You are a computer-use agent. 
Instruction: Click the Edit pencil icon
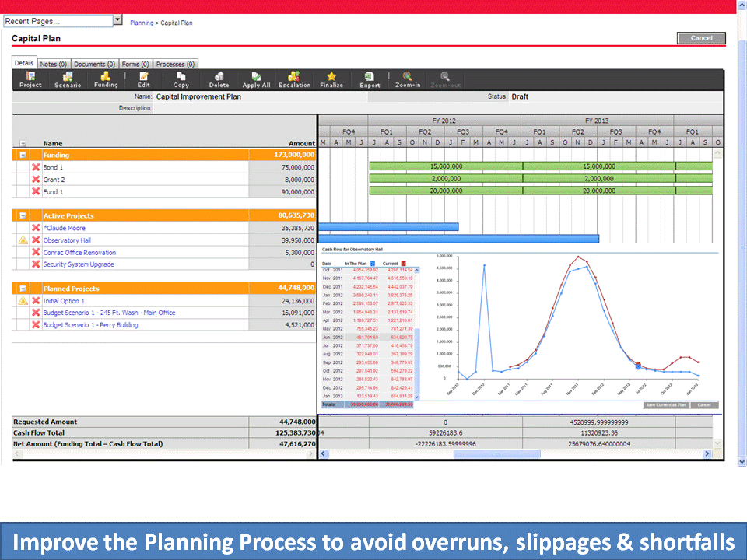coord(143,79)
